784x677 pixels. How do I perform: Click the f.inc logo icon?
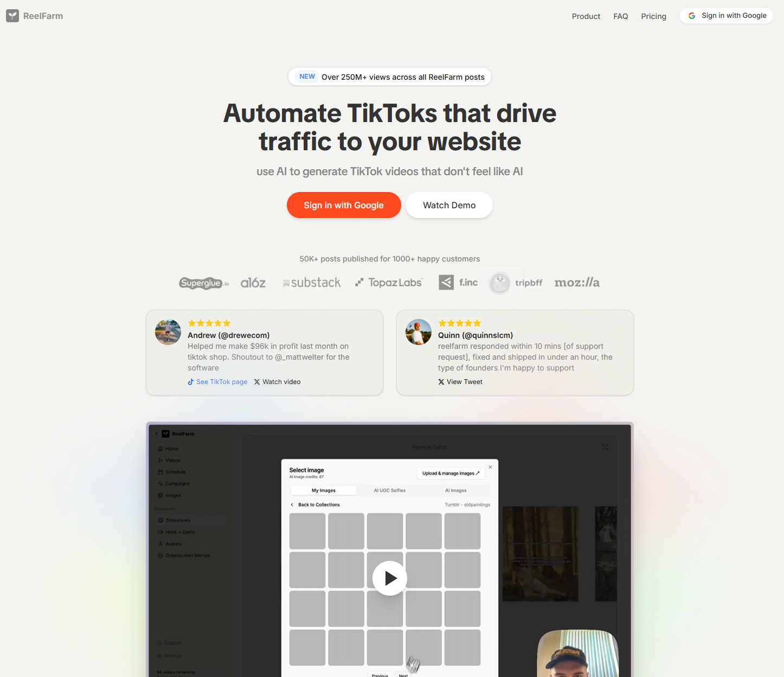pyautogui.click(x=446, y=282)
